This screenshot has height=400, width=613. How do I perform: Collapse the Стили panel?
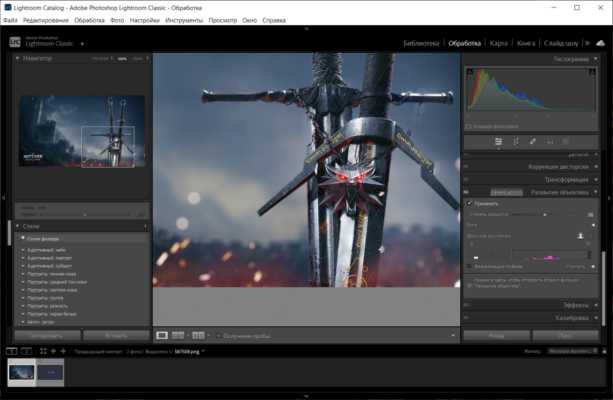tap(18, 226)
